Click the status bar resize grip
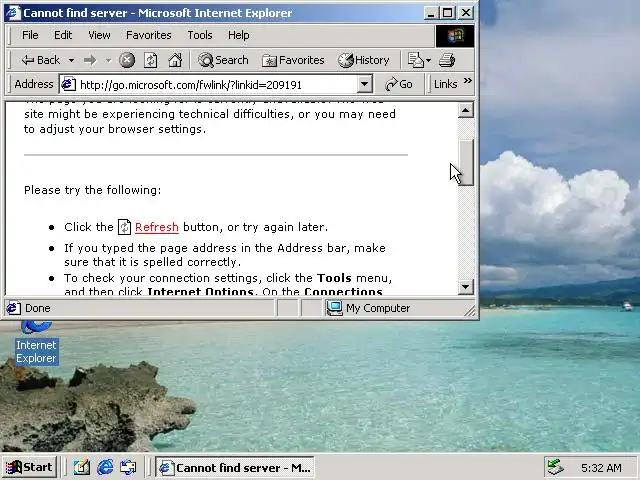This screenshot has width=640, height=480. tap(470, 311)
